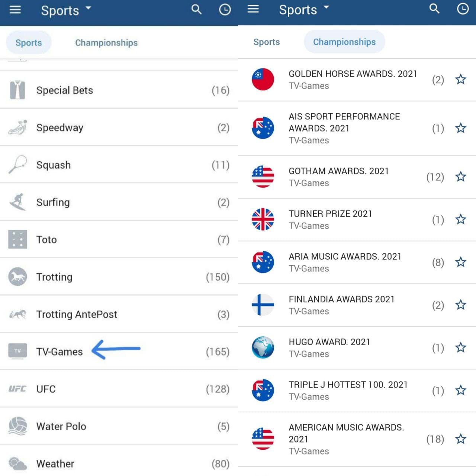Click the Water Polo ball icon
The width and height of the screenshot is (476, 476).
17,426
